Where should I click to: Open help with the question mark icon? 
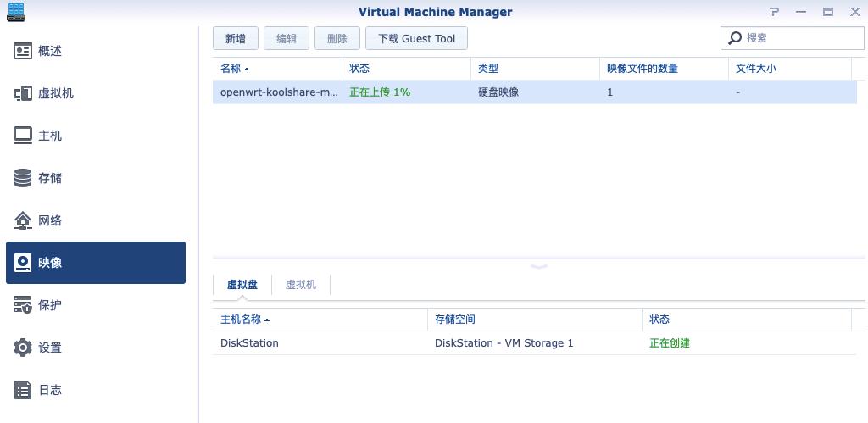coord(774,12)
